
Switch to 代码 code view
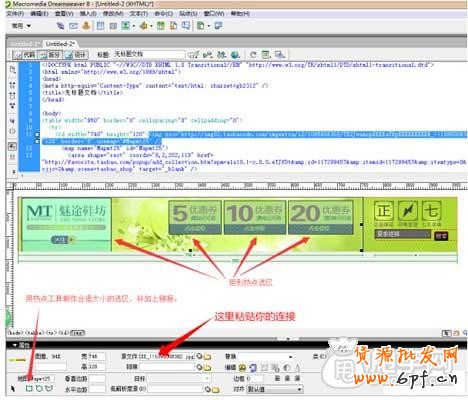25,55
